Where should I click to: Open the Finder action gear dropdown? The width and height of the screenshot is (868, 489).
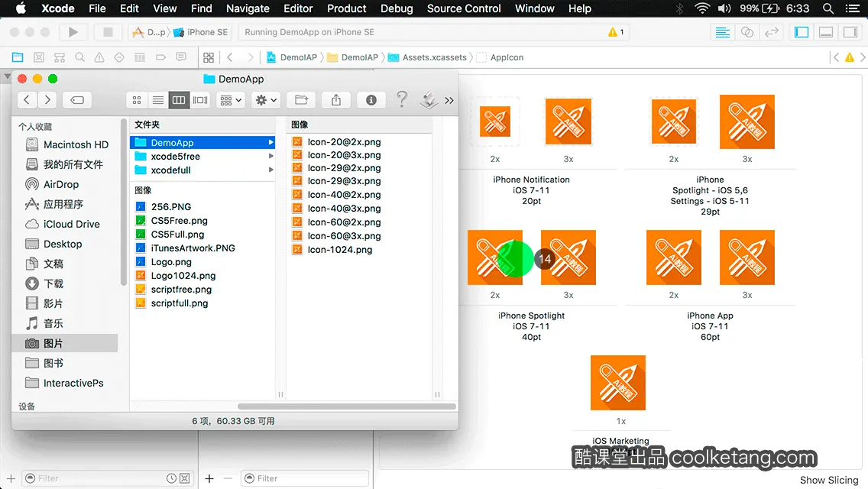click(x=266, y=100)
